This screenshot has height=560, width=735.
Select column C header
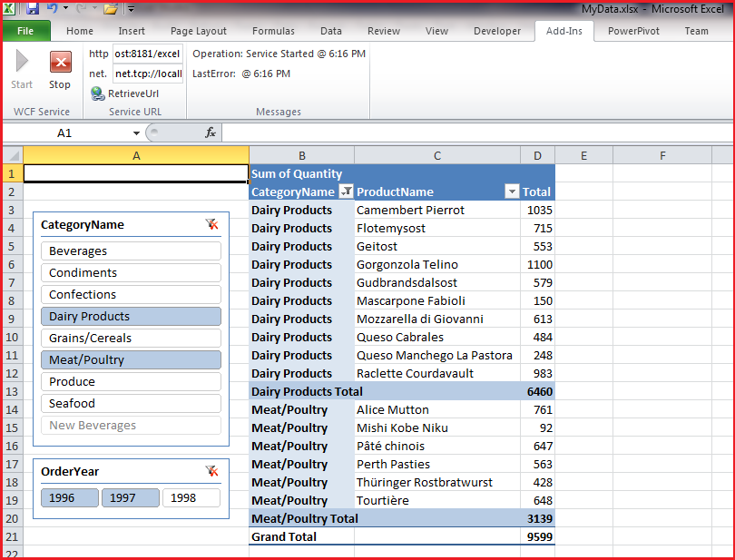(x=437, y=156)
